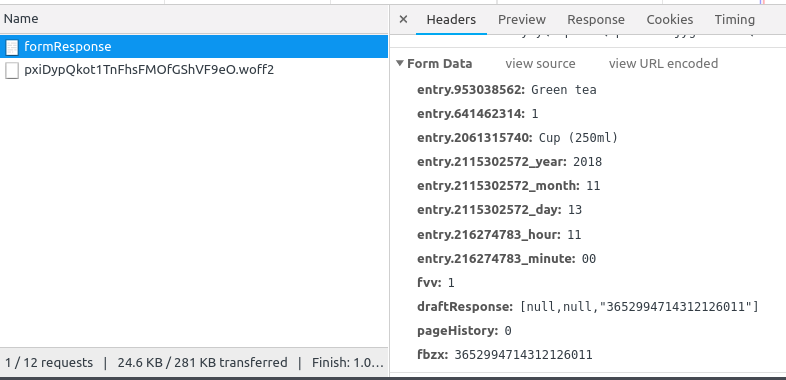Open the Response tab
The image size is (786, 380).
tap(596, 20)
